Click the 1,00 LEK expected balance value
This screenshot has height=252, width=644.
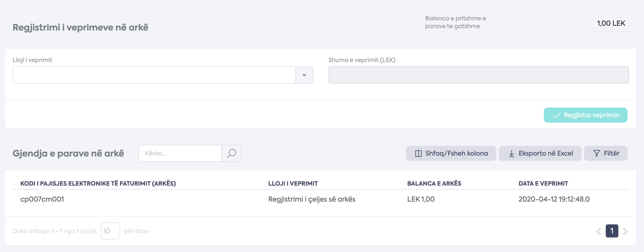coord(611,23)
